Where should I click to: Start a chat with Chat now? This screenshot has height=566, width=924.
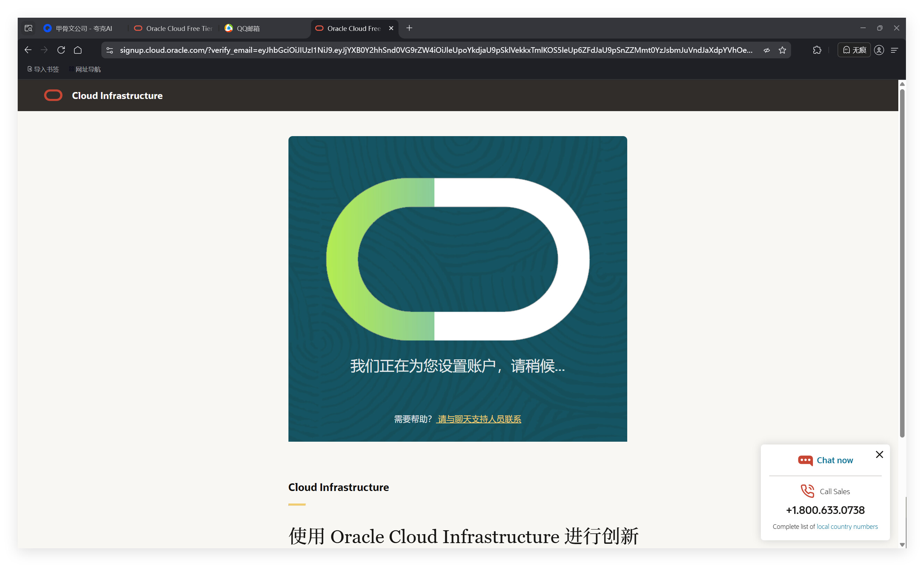pyautogui.click(x=835, y=460)
